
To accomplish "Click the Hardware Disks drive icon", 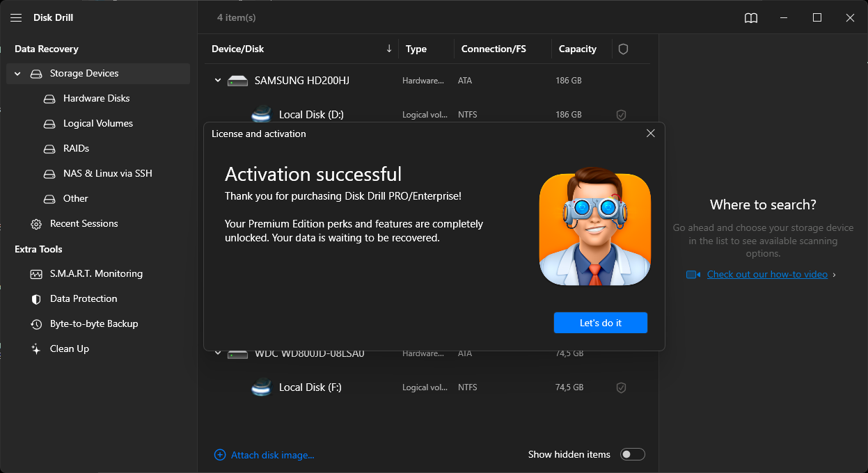I will pos(49,99).
